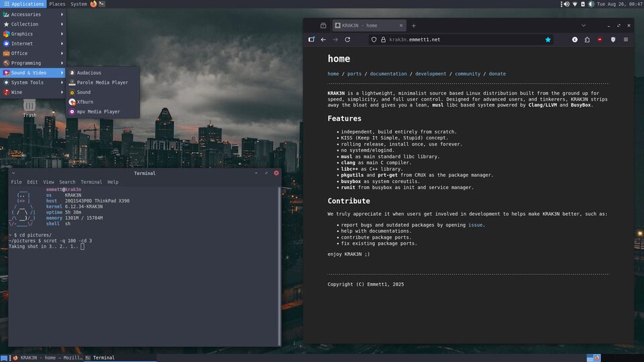Click the terminal vertical scrollbar
The image size is (644, 362).
pos(279,266)
